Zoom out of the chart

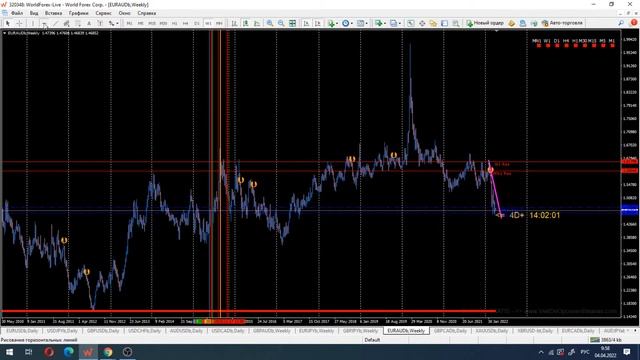pos(281,23)
